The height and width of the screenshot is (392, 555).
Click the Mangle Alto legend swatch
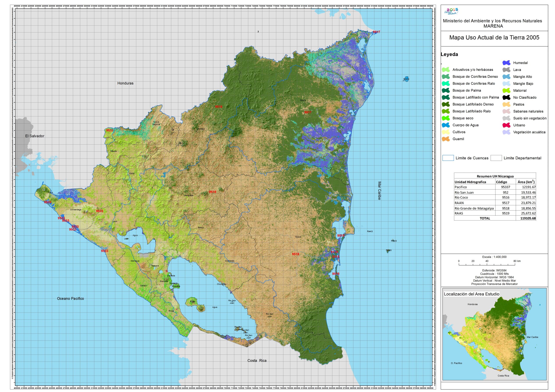tap(506, 77)
